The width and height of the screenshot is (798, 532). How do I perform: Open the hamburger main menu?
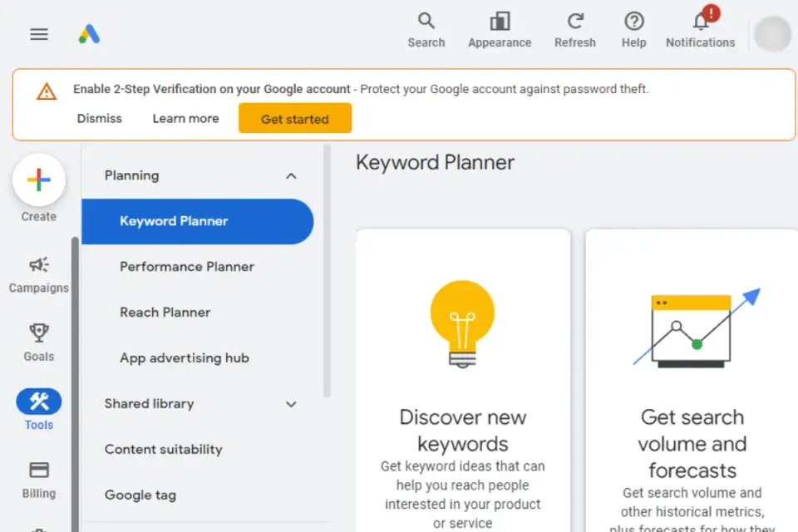click(39, 34)
